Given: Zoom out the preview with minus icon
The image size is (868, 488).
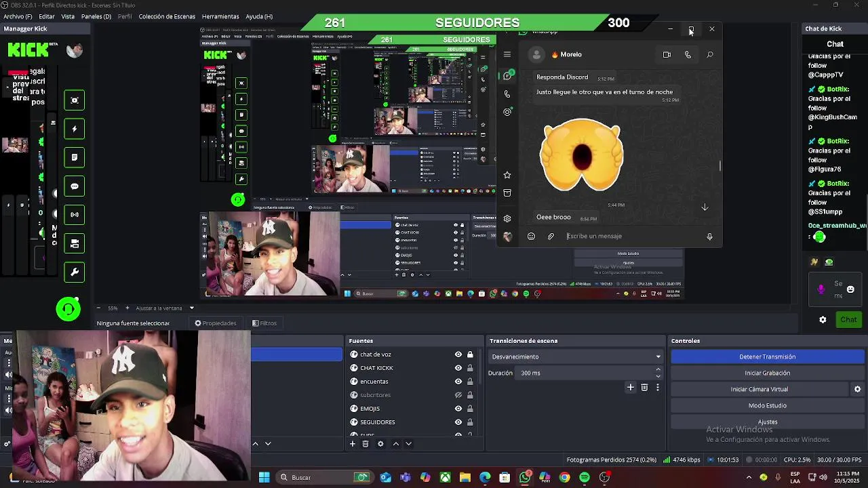Looking at the screenshot, I should [x=98, y=308].
